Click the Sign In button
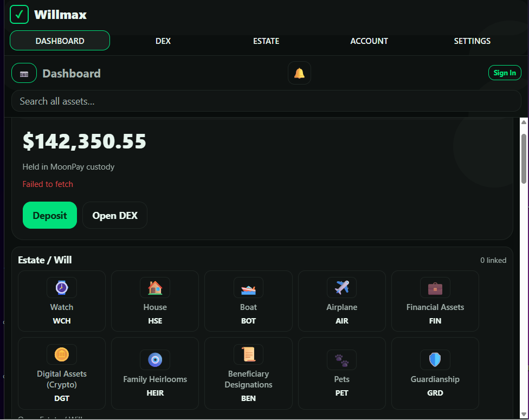 (505, 73)
